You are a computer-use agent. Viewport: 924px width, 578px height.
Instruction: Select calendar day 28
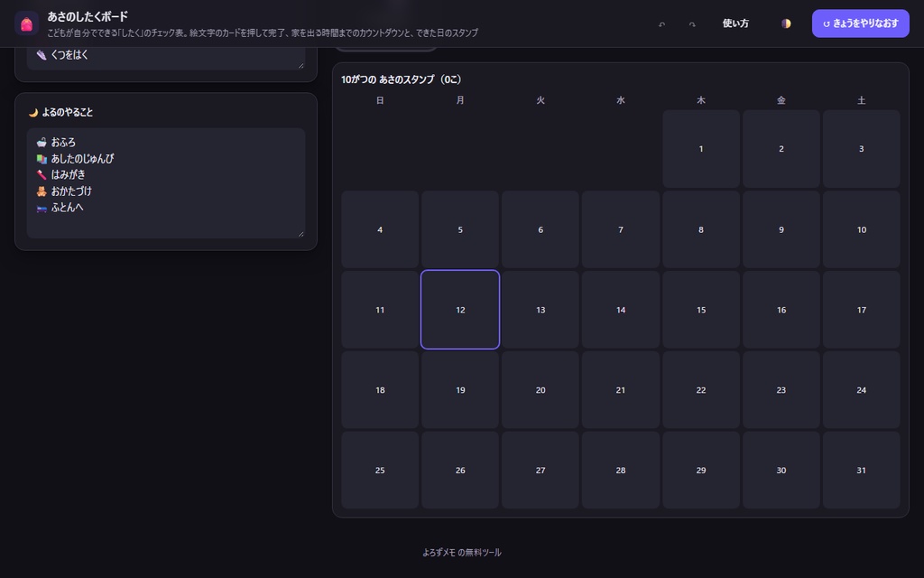(x=621, y=470)
